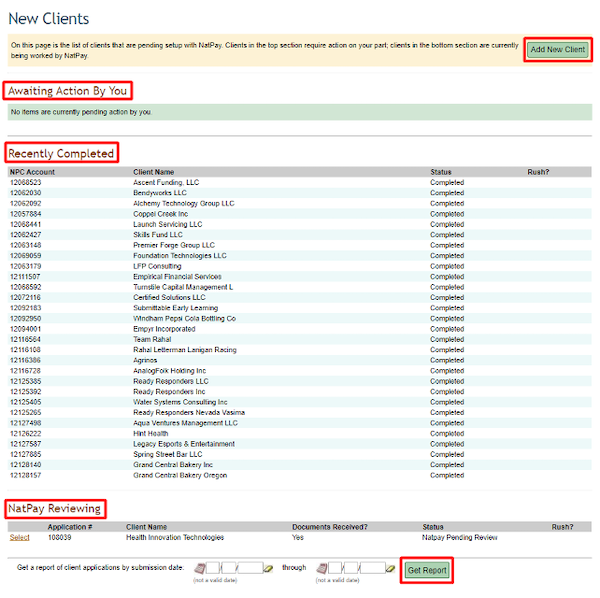
Task: Click the Ascent Funding, LLC row
Action: click(x=166, y=182)
